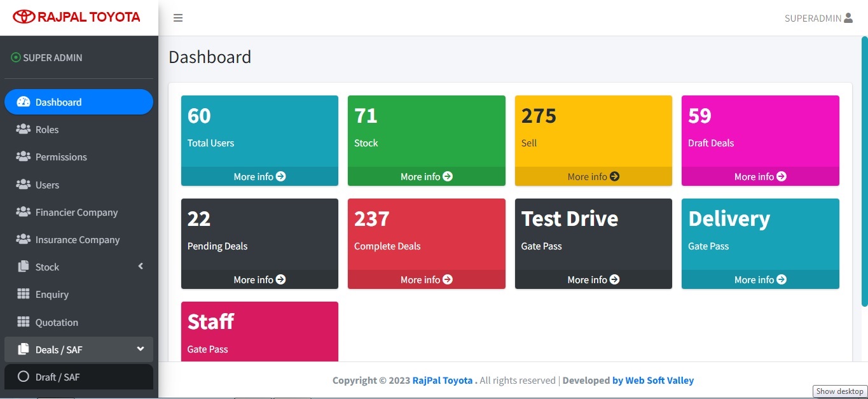Click the Show desktop button

click(840, 391)
